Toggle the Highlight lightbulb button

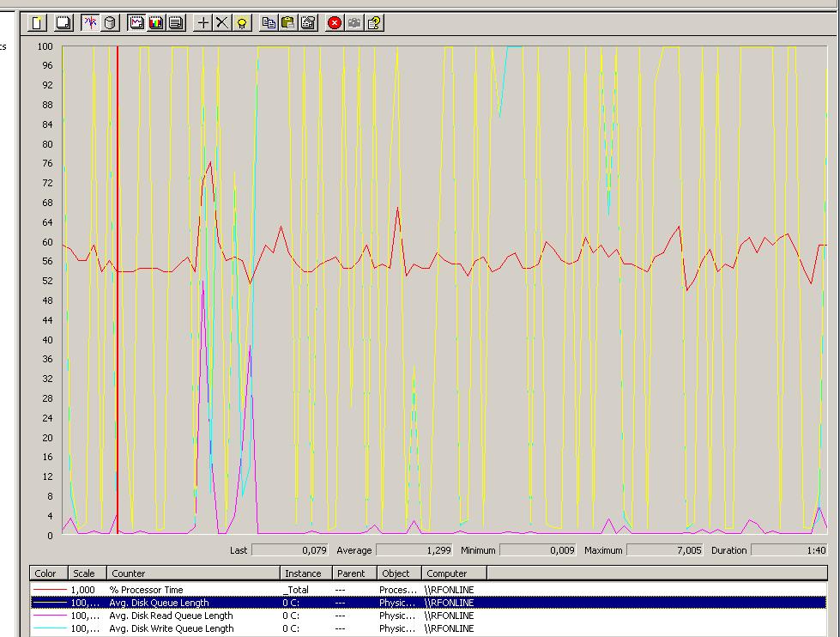(243, 23)
